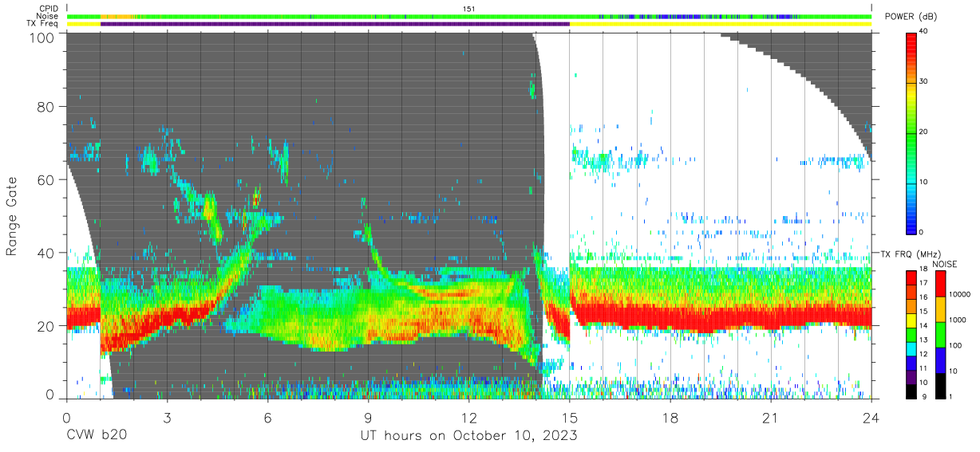Click the 6 tick on time axis
This screenshot has width=980, height=452.
268,418
